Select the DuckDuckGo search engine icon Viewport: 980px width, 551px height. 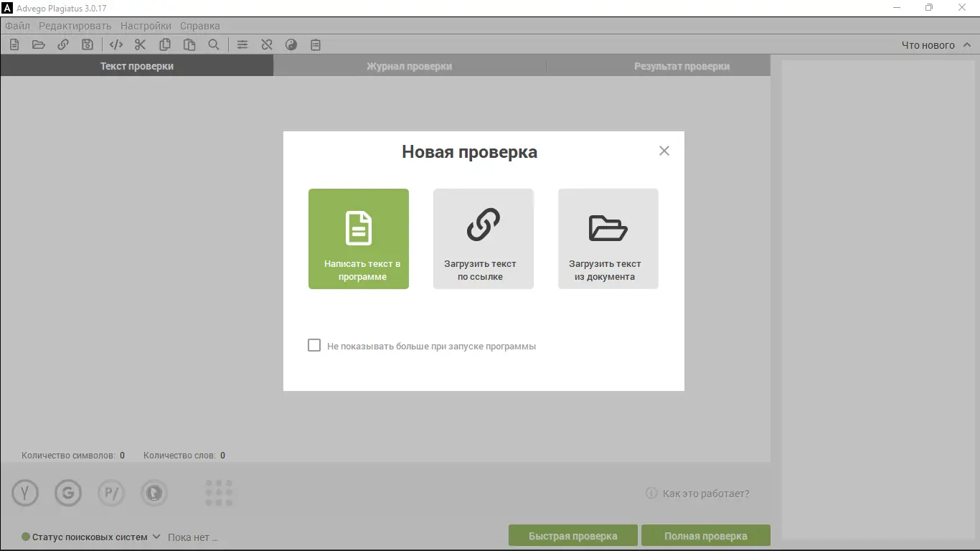(154, 493)
